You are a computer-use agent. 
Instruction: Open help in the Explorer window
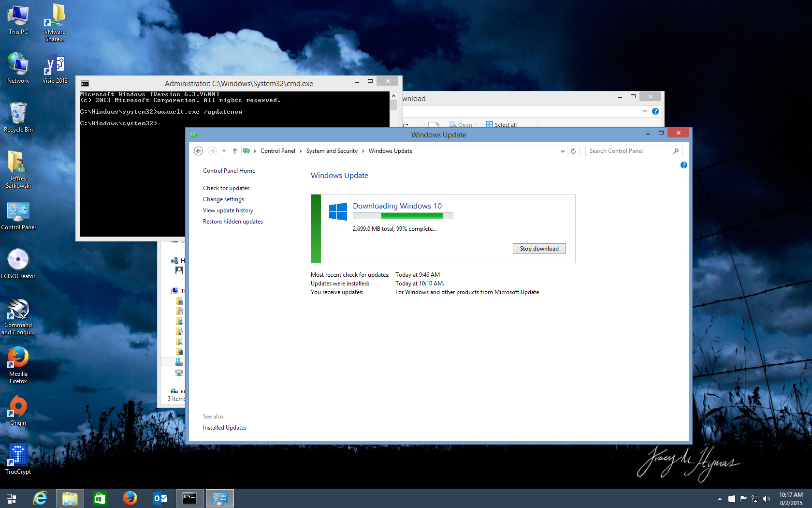point(655,111)
